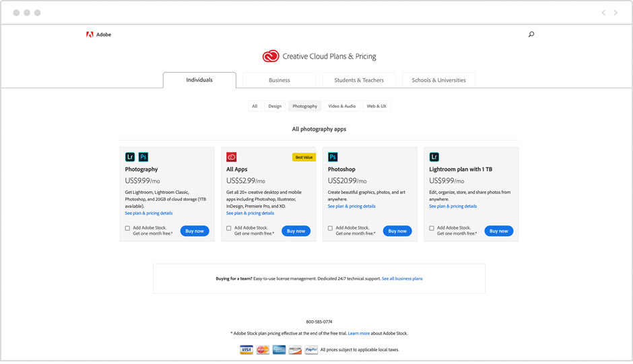Screen dimensions: 633x364
Task: Click the American Express payment icon
Action: [279, 350]
